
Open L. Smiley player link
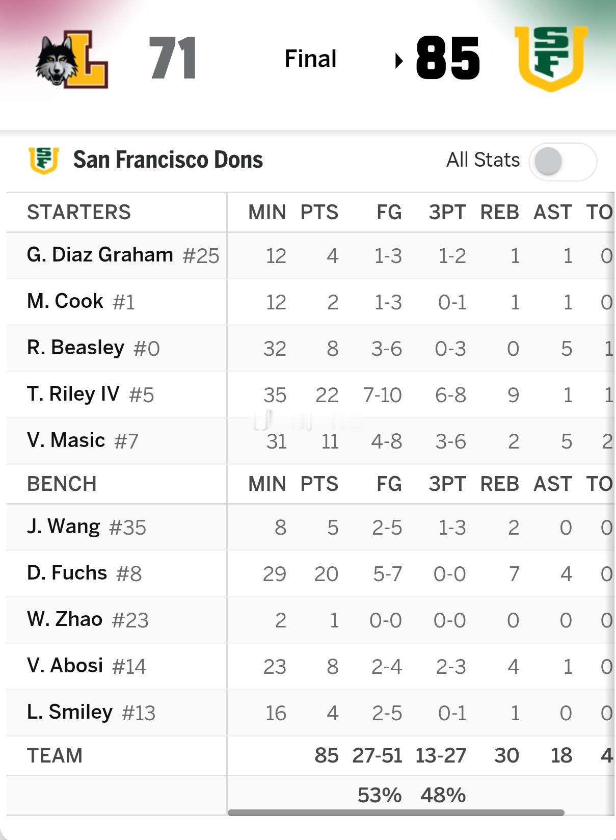tap(70, 712)
